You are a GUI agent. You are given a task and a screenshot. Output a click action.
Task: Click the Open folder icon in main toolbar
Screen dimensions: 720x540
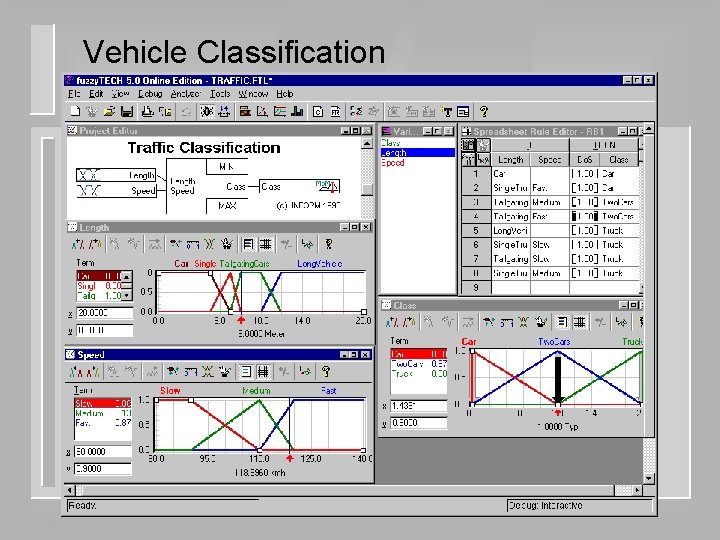109,111
